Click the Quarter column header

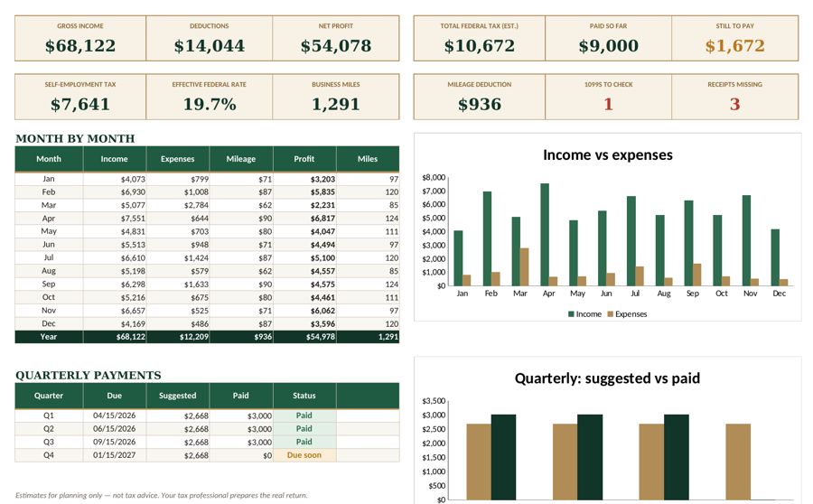click(49, 396)
